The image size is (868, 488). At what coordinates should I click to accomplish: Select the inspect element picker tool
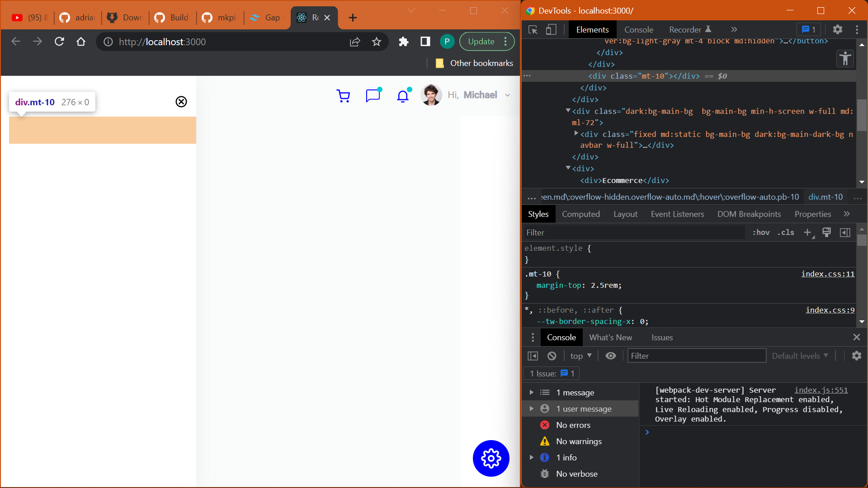pos(533,29)
